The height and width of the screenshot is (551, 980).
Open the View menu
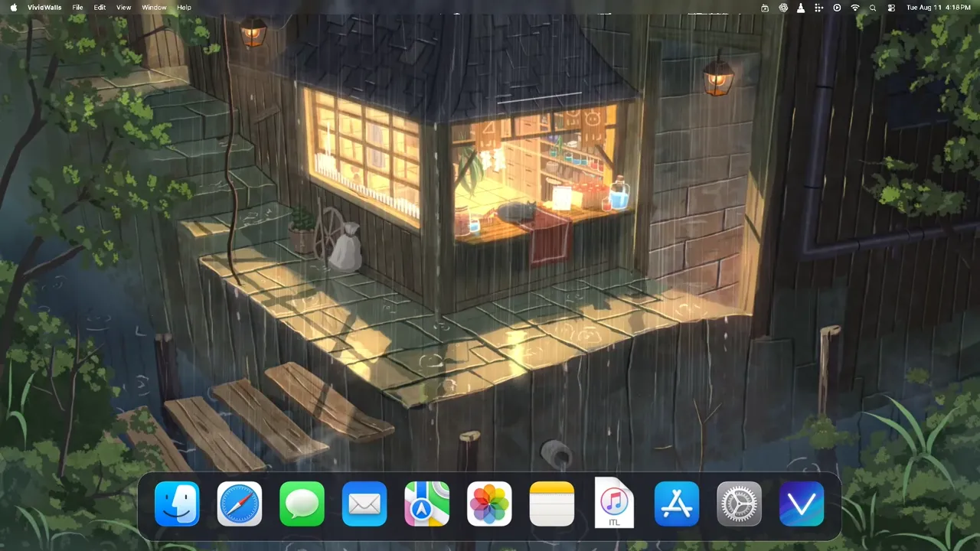[124, 8]
